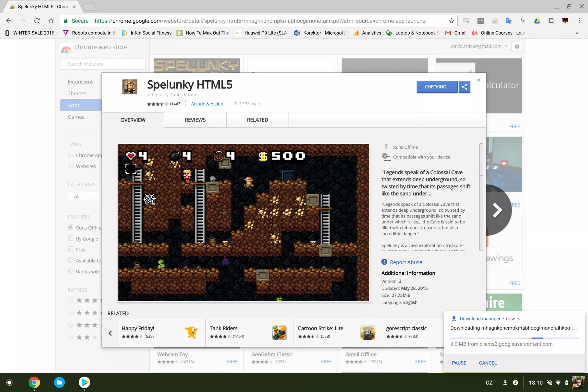Click the user avatar in the shelf
The height and width of the screenshot is (392, 588).
click(x=578, y=382)
